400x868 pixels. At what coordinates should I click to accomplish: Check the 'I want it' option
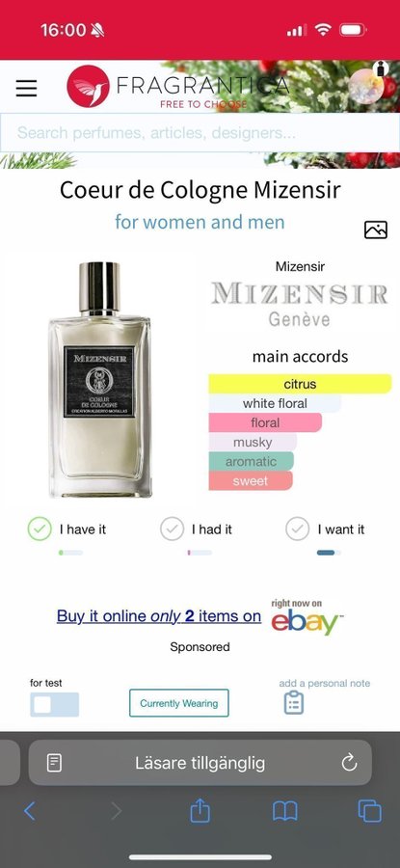[x=297, y=529]
